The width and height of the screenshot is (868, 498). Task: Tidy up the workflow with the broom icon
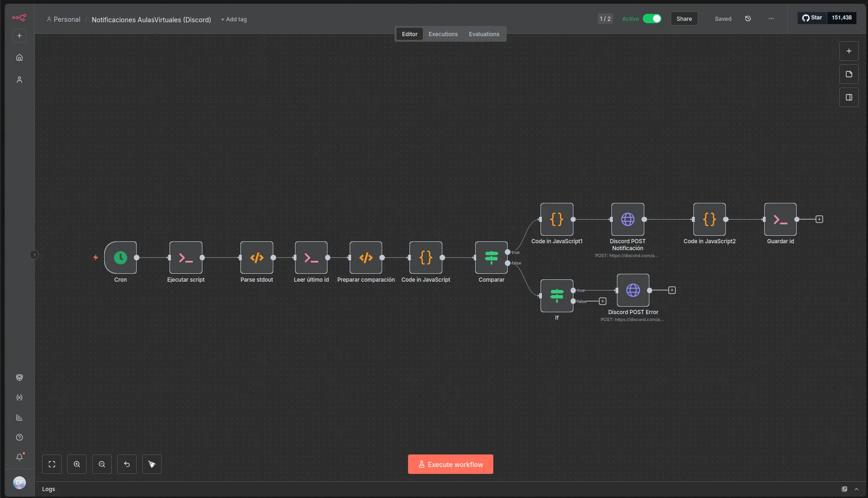point(152,464)
